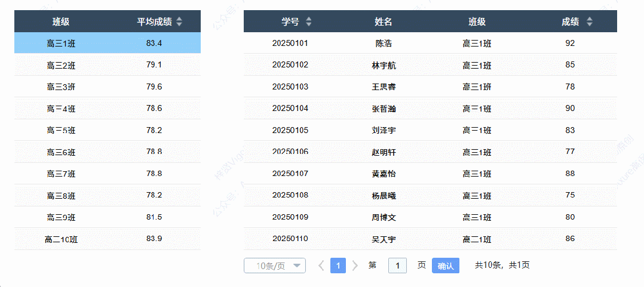
Task: Click student name 陈浩
Action: pyautogui.click(x=384, y=44)
